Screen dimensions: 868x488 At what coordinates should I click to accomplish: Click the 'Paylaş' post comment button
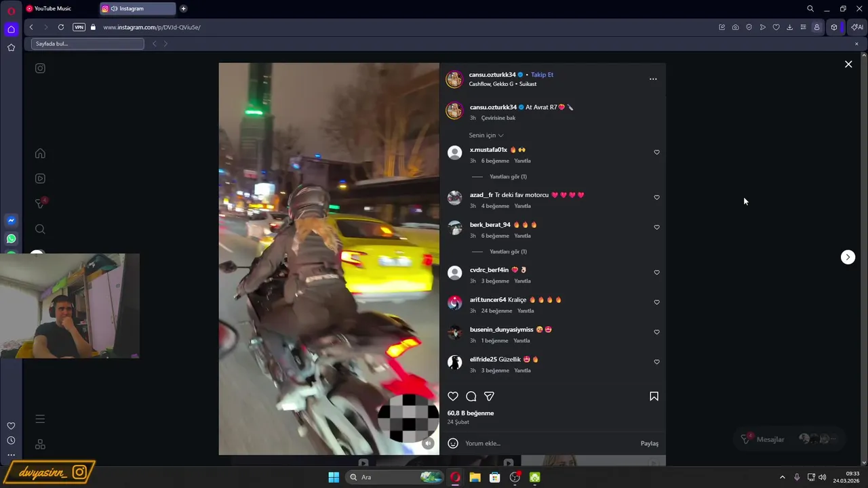(650, 443)
